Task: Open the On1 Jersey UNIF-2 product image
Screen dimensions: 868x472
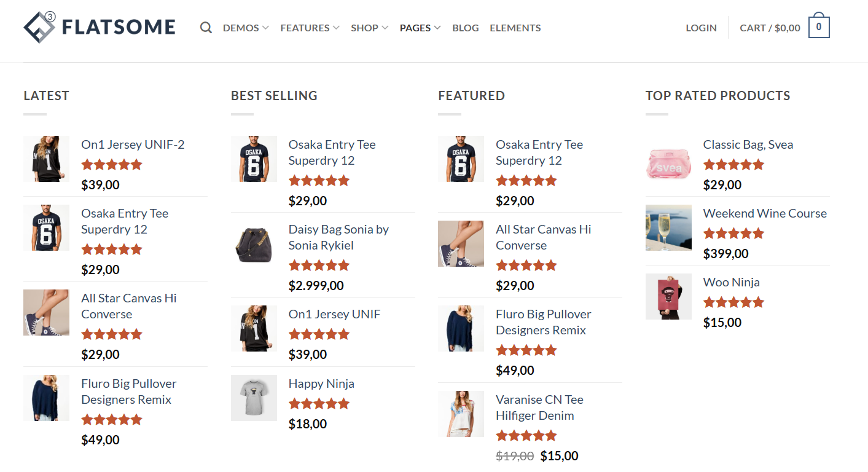Action: (x=46, y=159)
